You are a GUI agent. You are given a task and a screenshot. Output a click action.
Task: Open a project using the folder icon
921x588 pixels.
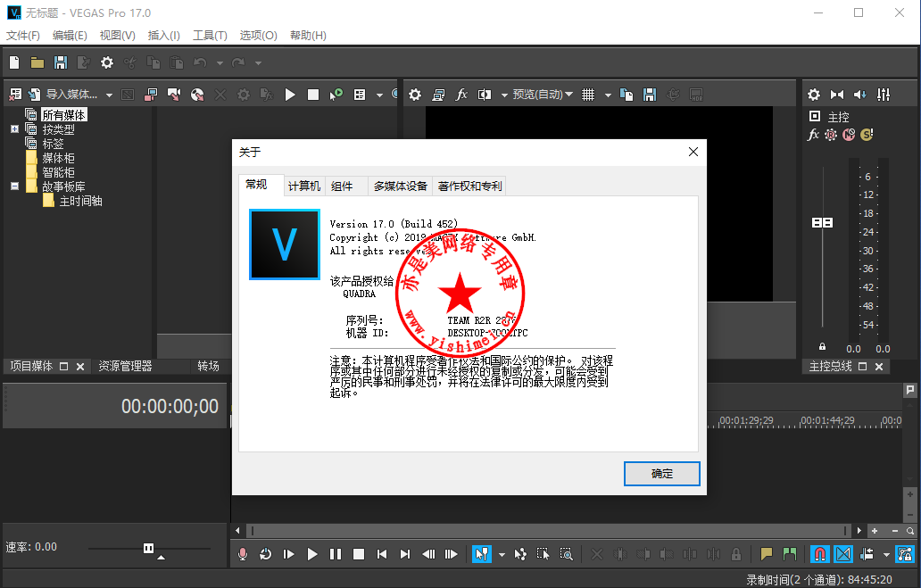click(x=37, y=62)
